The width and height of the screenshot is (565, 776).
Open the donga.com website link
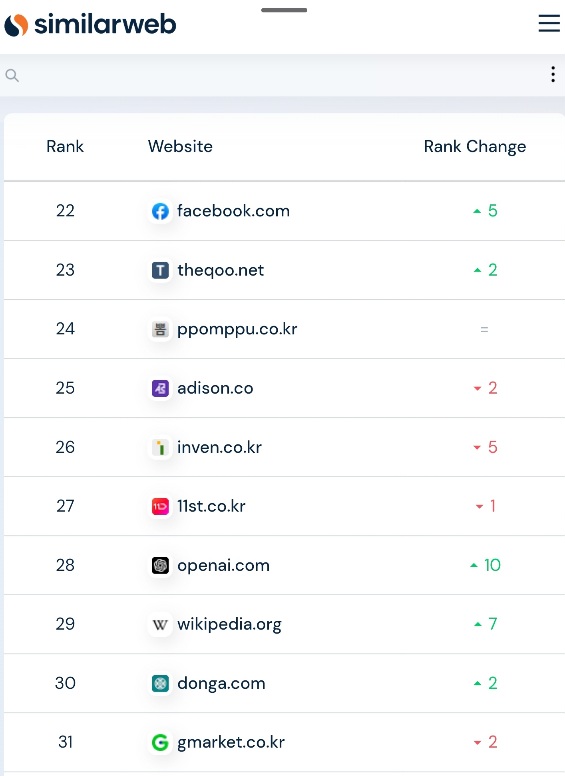[x=221, y=683]
